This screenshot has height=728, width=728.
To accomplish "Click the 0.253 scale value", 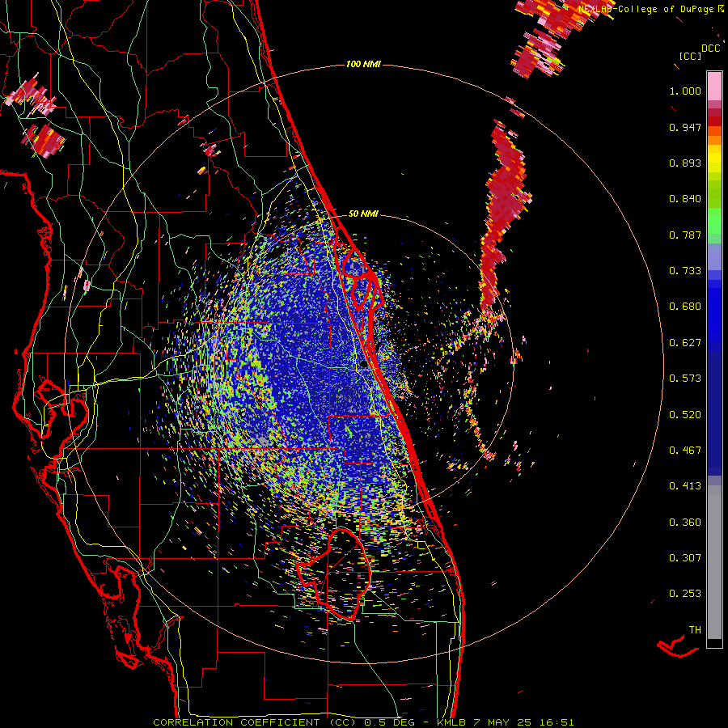I will click(x=685, y=594).
